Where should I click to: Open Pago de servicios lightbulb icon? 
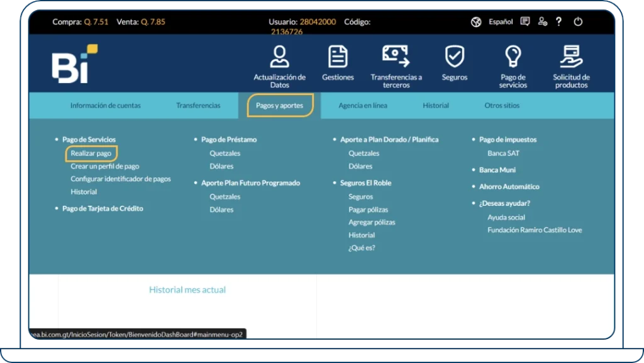point(513,57)
